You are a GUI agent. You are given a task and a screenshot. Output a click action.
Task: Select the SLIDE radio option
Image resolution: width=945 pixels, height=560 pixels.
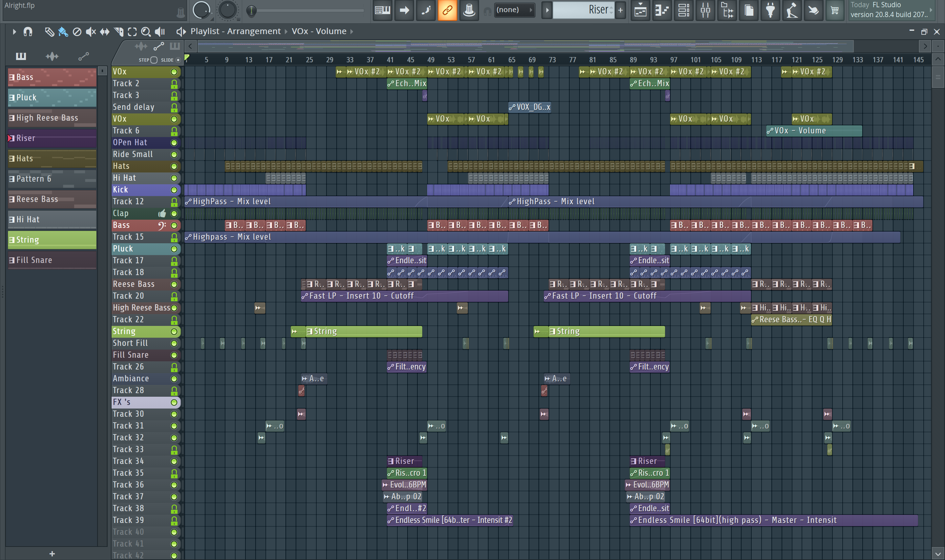pyautogui.click(x=178, y=60)
